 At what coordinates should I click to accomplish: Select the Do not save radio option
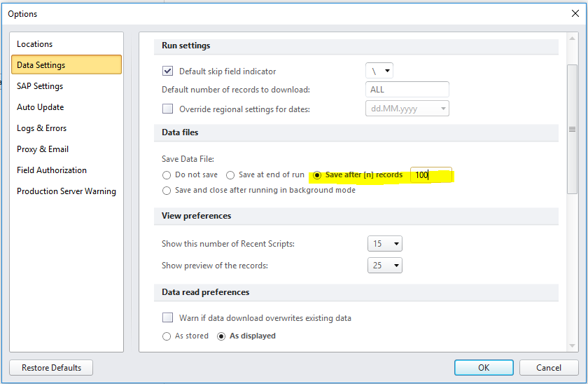pos(167,175)
